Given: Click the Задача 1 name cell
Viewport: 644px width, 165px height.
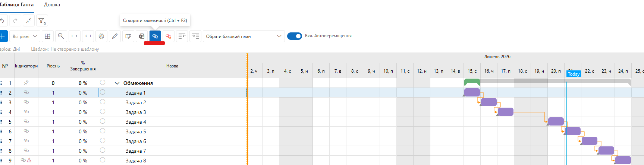Looking at the screenshot, I should pos(172,92).
